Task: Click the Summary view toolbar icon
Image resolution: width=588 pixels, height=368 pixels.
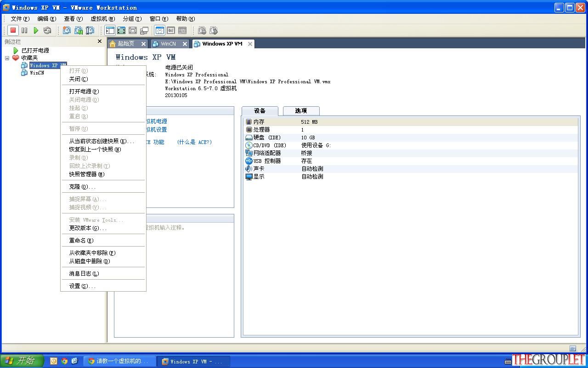Action: click(159, 30)
